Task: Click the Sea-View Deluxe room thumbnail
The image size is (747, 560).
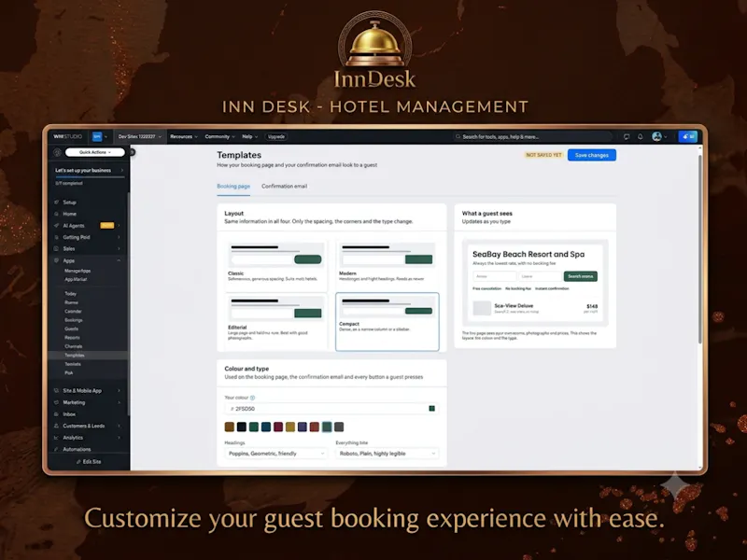Action: click(482, 308)
